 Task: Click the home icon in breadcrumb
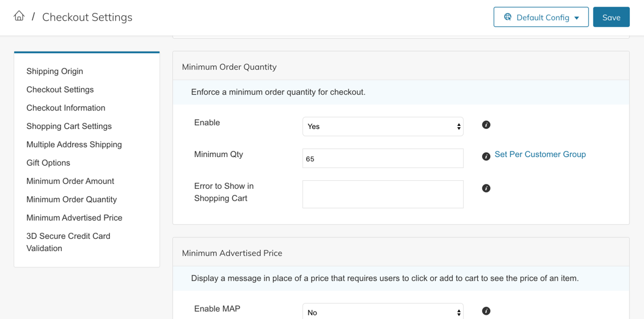tap(19, 16)
